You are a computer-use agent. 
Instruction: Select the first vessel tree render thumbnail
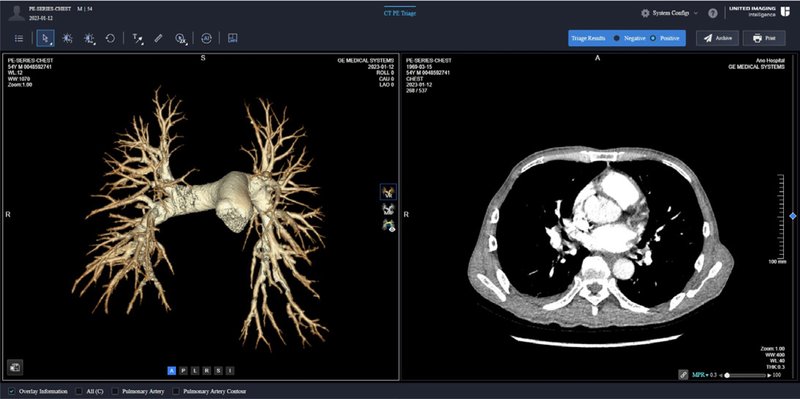[388, 192]
